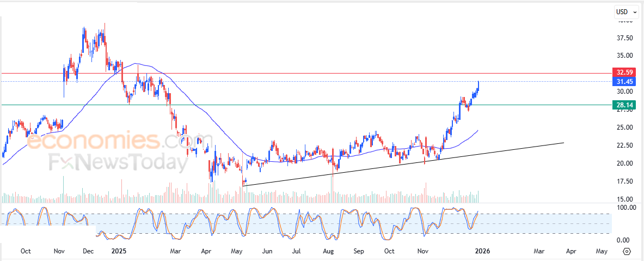644x261 pixels.
Task: Click the 0.00 oscillator scale label
Action: tap(624, 240)
